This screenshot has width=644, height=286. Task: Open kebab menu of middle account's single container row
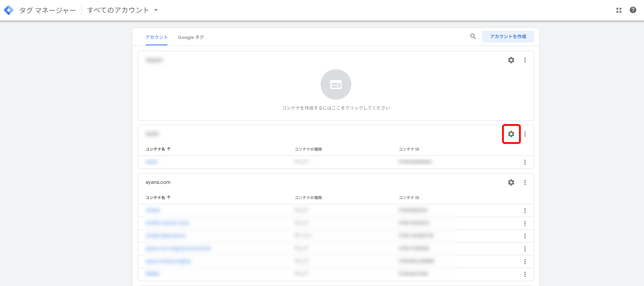(525, 162)
